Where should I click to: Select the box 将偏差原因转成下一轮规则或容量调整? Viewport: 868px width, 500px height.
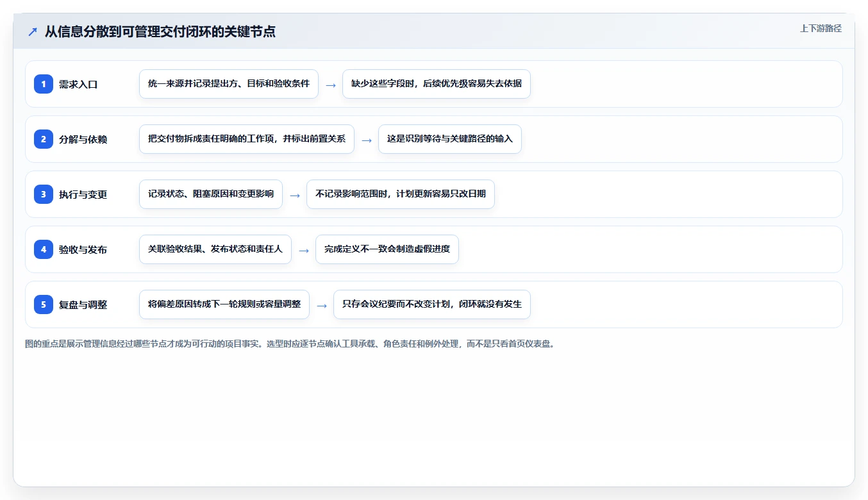point(224,304)
